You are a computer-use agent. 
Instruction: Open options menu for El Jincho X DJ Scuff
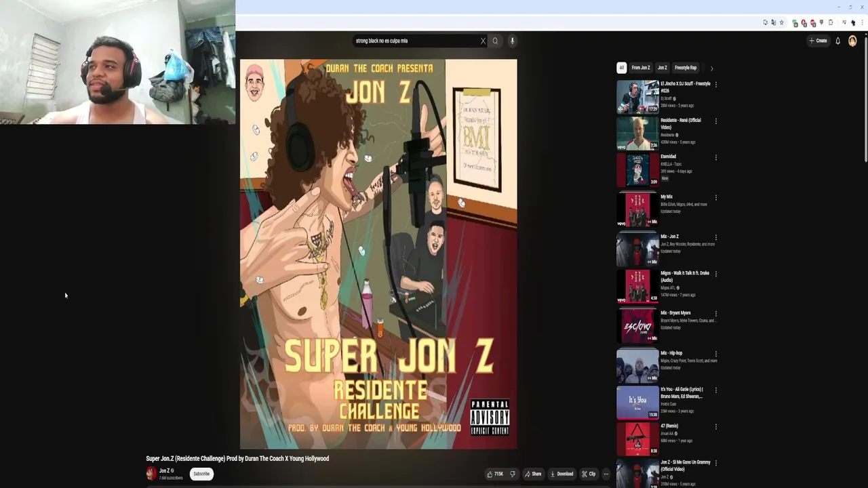pos(716,85)
